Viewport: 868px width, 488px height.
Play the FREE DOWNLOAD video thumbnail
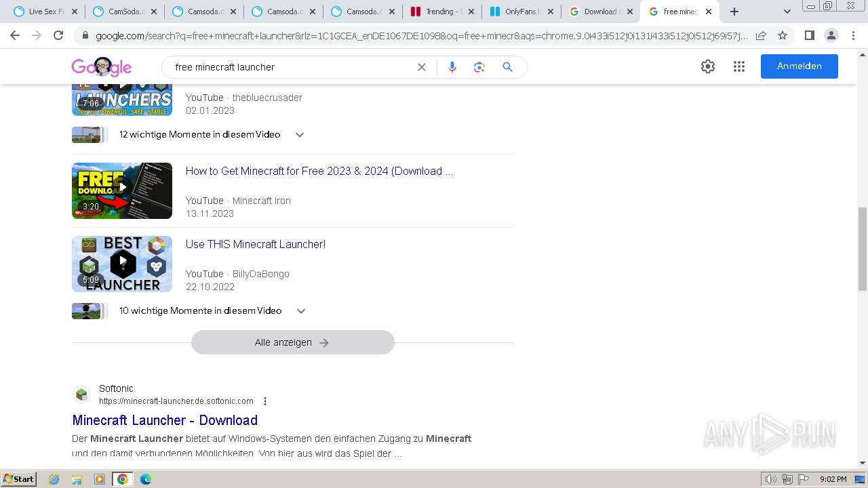coord(122,190)
